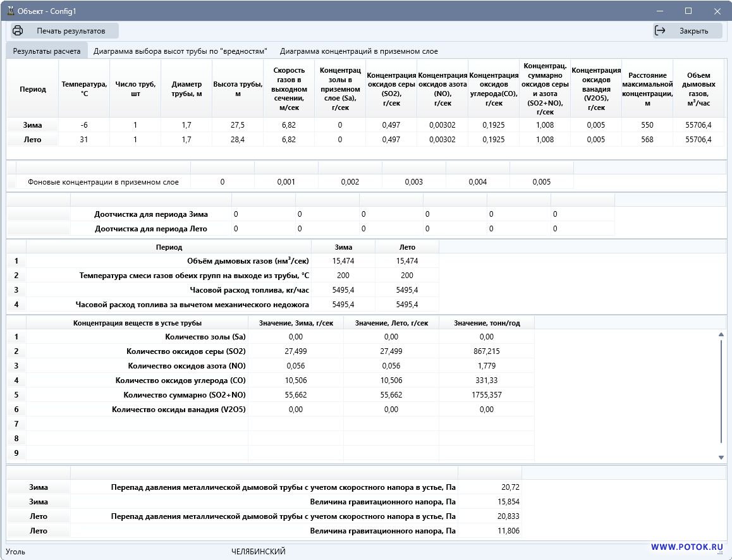Select the Лето row header in top table
Viewport: 732px width, 560px height.
pos(32,140)
